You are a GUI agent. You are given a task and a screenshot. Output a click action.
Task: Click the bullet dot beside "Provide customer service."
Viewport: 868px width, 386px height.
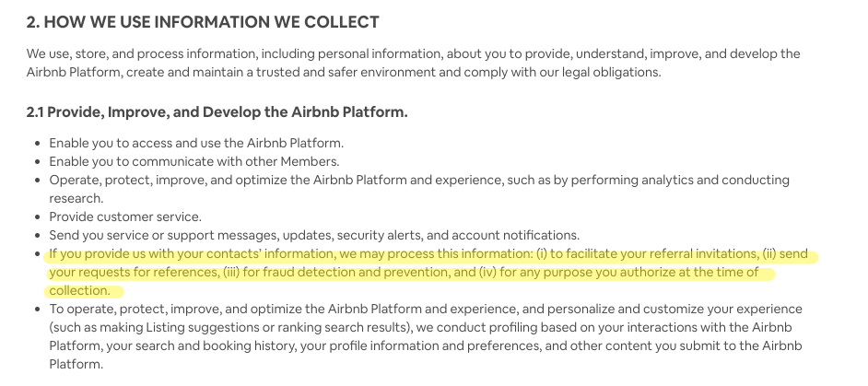point(36,217)
